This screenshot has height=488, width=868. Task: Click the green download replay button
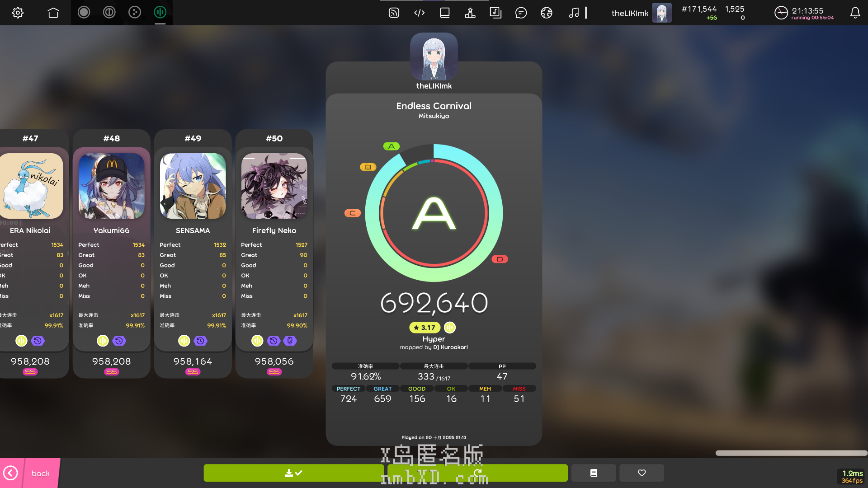[293, 473]
